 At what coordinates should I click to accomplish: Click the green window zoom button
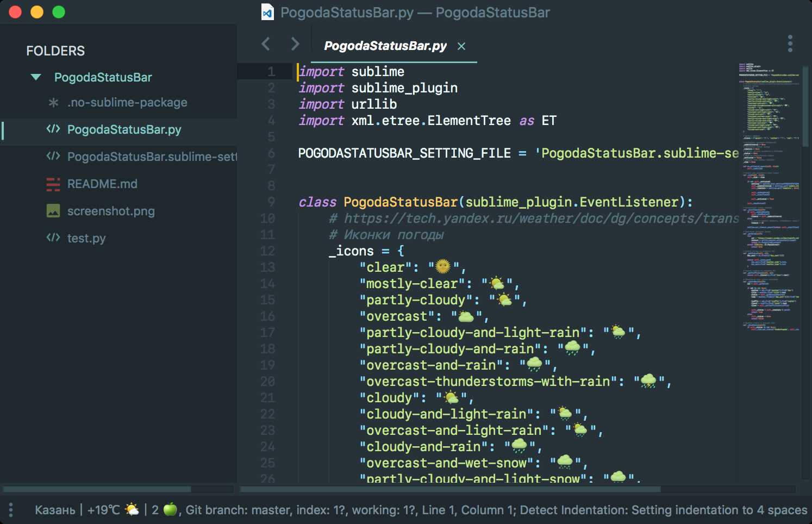(59, 12)
